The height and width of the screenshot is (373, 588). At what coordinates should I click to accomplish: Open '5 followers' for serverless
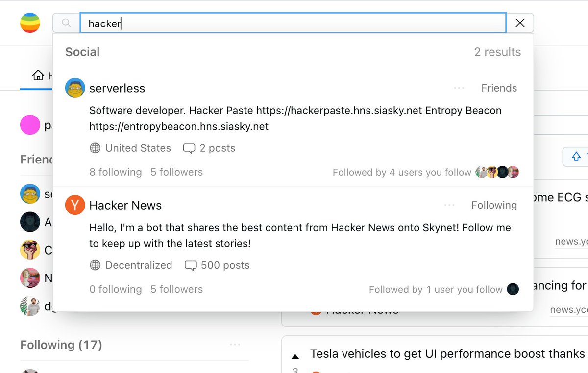(176, 172)
